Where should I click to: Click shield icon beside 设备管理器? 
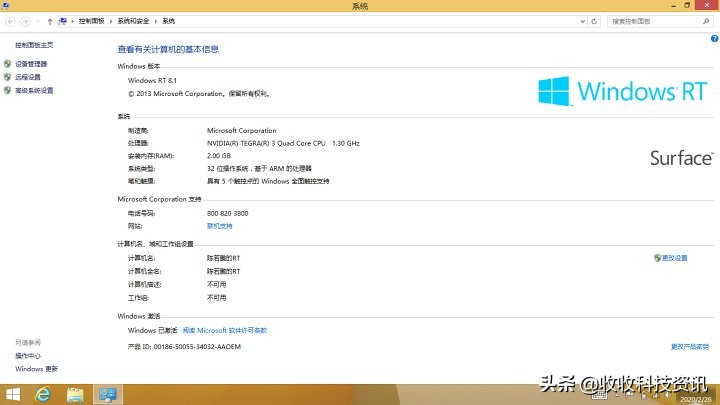[x=7, y=64]
